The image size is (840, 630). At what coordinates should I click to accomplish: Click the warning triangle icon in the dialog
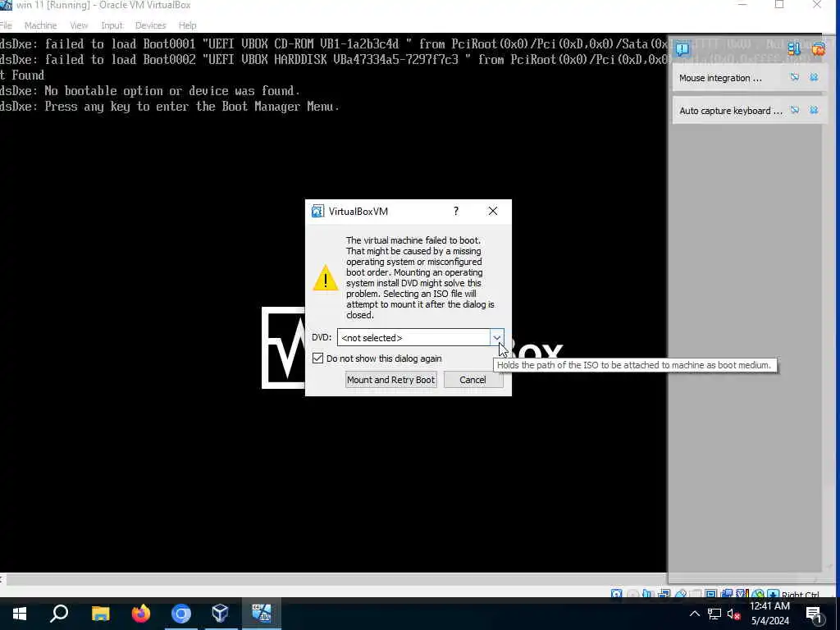click(x=325, y=277)
